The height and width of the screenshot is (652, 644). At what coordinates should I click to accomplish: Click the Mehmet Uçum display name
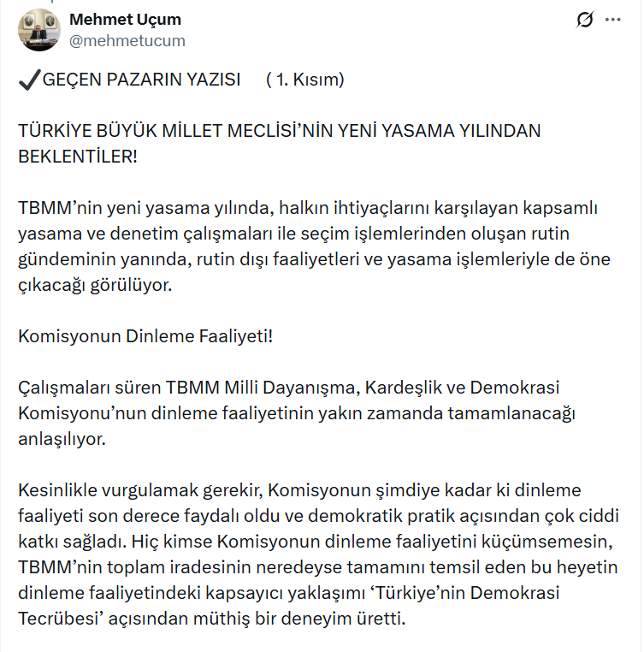[125, 20]
